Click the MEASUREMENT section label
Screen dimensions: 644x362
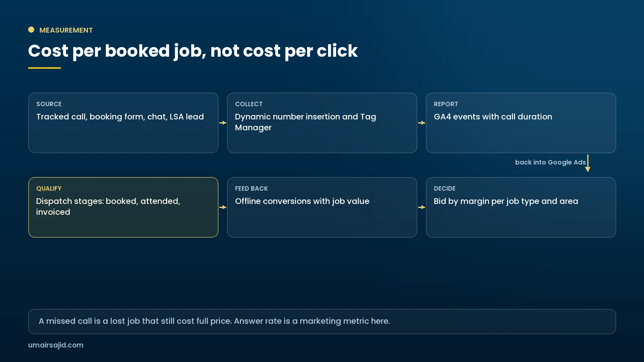point(66,30)
